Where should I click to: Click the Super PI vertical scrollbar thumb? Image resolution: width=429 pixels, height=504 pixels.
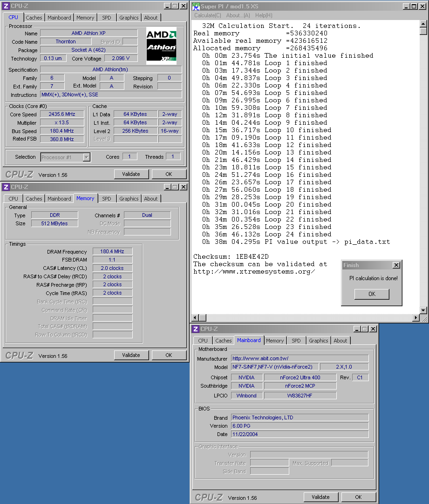point(423,31)
